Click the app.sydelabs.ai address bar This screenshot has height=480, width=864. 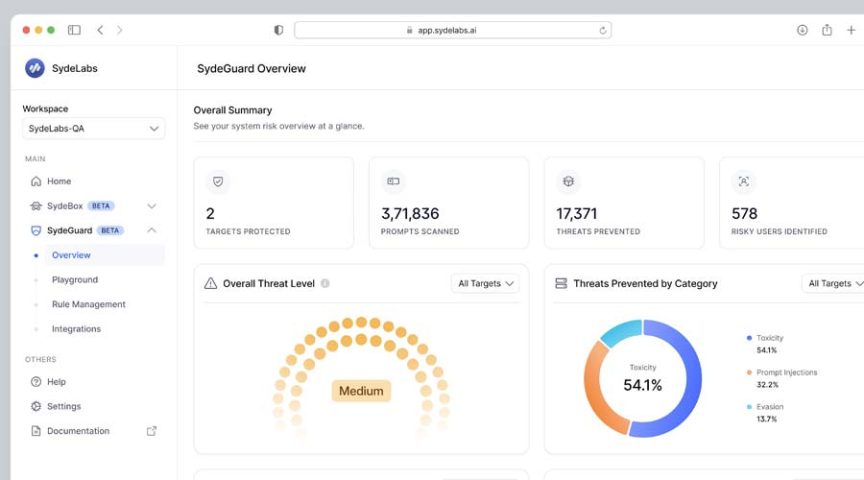click(x=453, y=30)
